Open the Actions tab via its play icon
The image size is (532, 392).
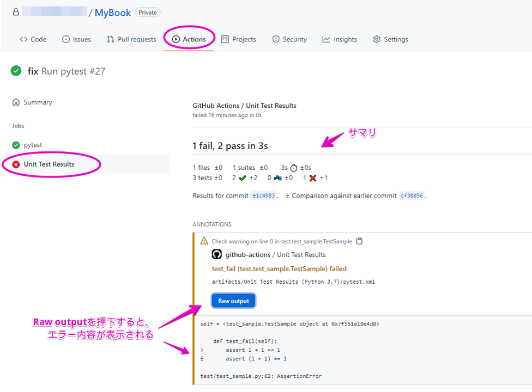pos(177,39)
